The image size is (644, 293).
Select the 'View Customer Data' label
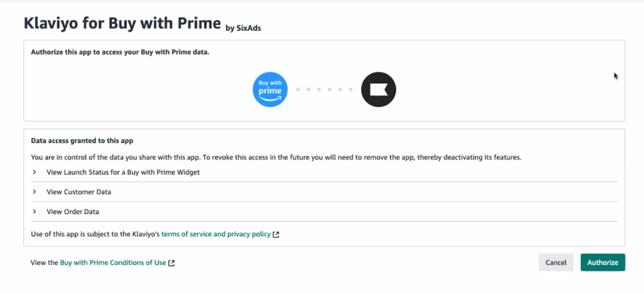point(79,192)
